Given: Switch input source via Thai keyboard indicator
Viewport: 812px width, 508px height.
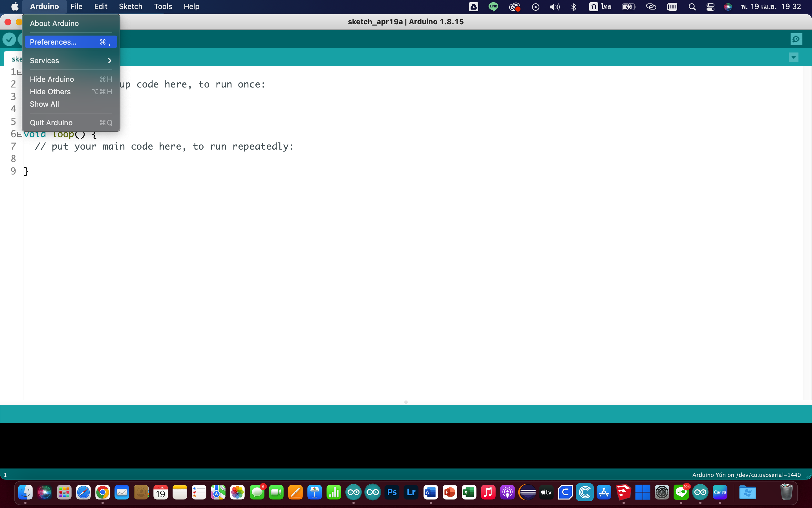Looking at the screenshot, I should (x=600, y=6).
